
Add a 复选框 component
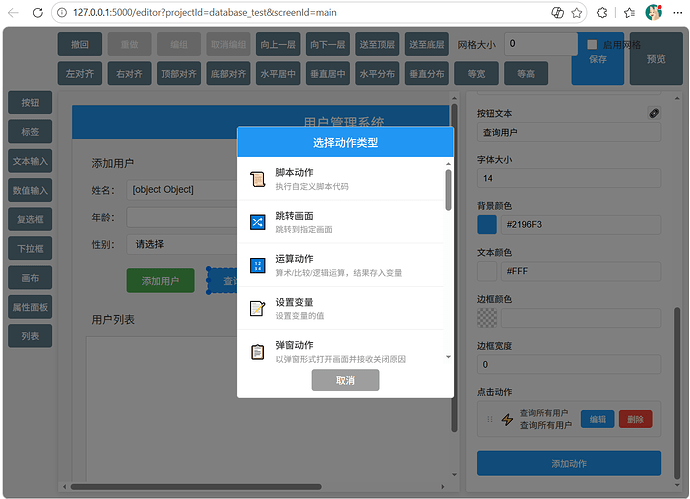pyautogui.click(x=30, y=219)
